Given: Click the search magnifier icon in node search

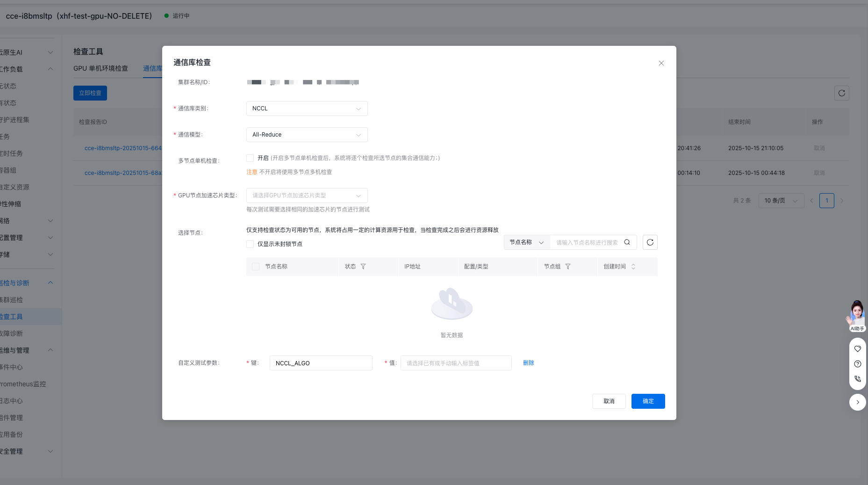Looking at the screenshot, I should (x=627, y=242).
